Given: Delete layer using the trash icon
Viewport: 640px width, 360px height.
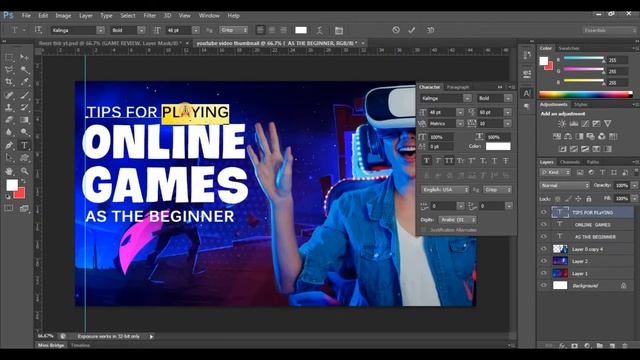Looking at the screenshot, I should click(625, 346).
